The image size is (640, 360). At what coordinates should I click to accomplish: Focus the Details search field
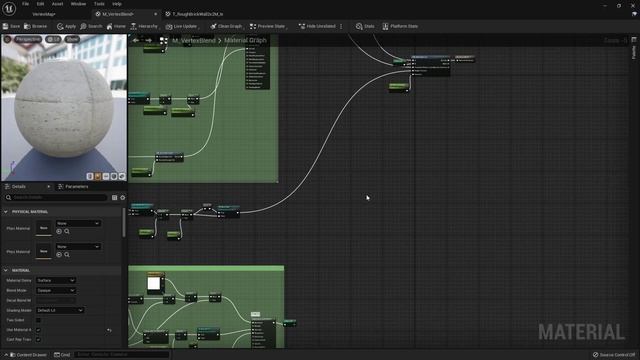click(x=56, y=197)
